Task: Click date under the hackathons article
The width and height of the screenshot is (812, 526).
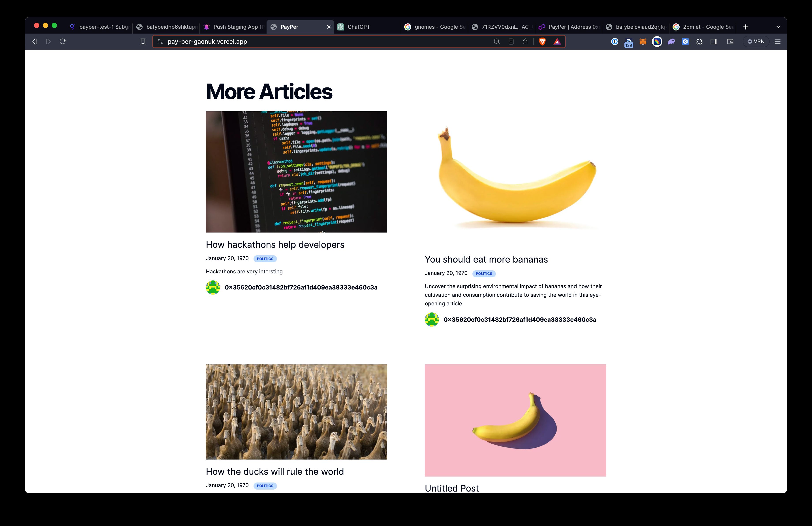Action: pos(227,258)
